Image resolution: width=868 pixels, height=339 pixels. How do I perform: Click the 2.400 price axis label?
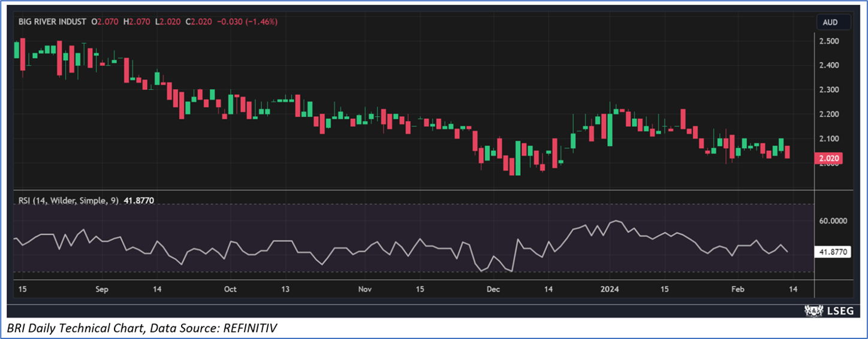828,65
